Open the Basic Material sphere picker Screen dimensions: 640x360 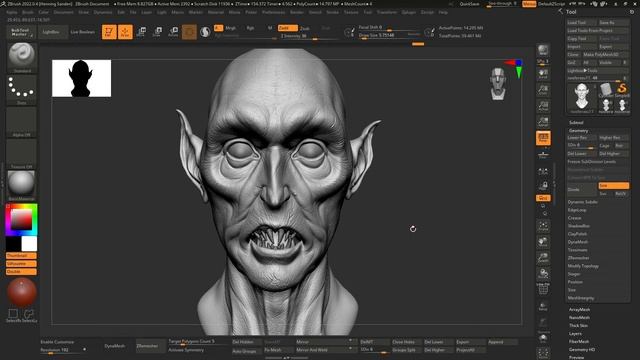coord(22,186)
